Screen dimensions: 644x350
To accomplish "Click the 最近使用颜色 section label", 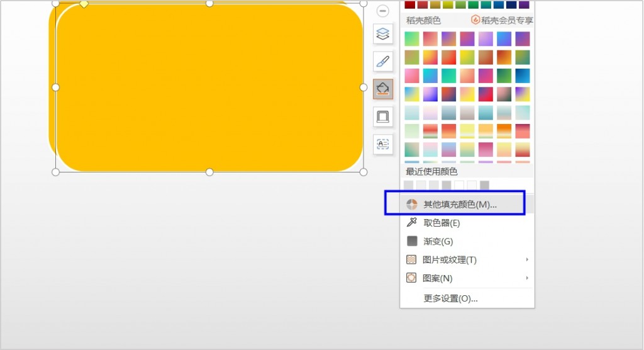I will click(431, 171).
